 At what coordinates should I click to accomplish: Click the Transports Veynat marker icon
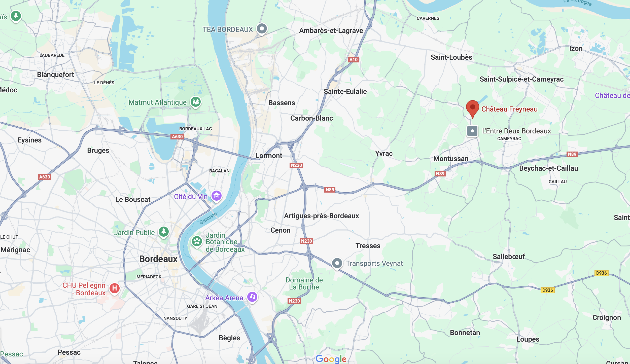[x=337, y=264]
